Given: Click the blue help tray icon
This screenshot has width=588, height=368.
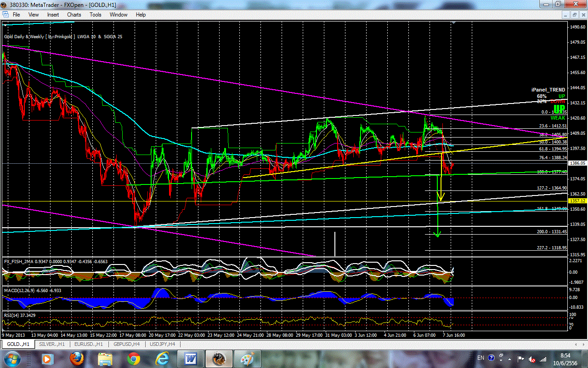Looking at the screenshot, I should tap(491, 357).
